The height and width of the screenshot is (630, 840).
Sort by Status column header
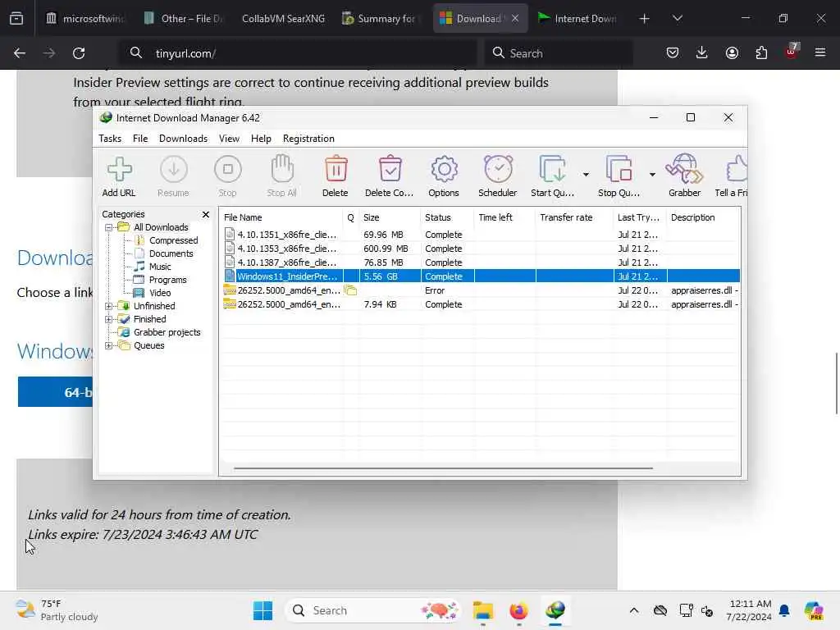447,217
